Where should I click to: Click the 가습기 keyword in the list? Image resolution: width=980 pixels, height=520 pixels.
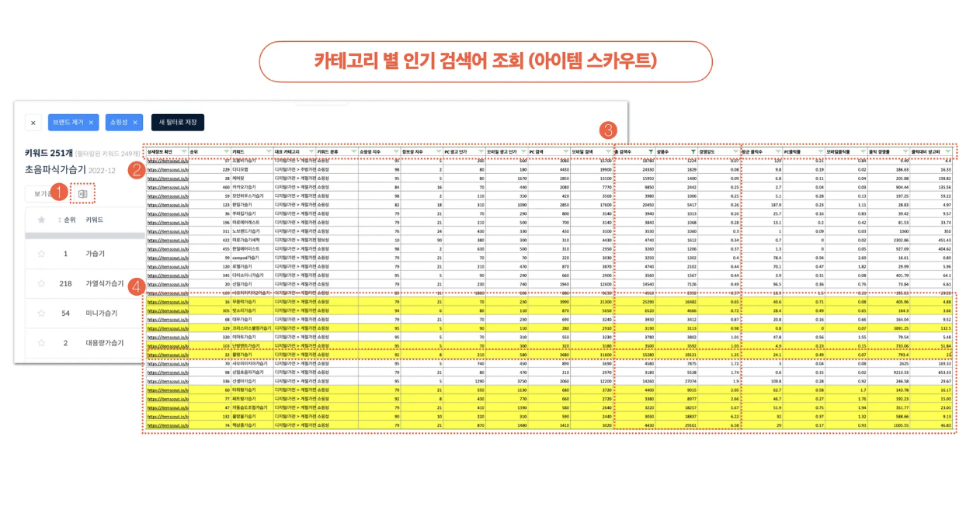[x=95, y=254]
